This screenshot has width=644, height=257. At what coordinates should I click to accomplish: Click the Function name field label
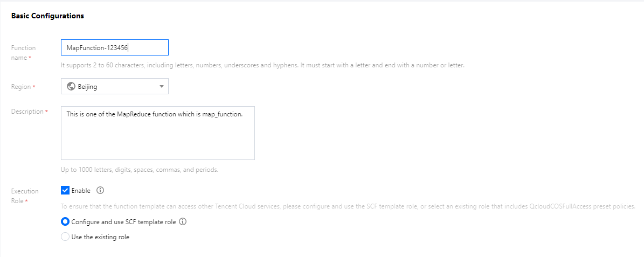pyautogui.click(x=23, y=53)
